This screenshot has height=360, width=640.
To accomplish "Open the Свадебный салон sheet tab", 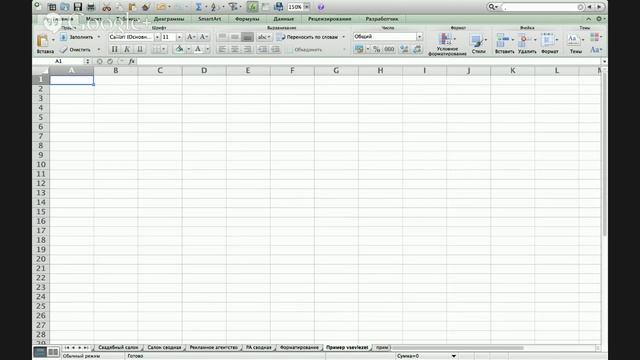I will 118,347.
